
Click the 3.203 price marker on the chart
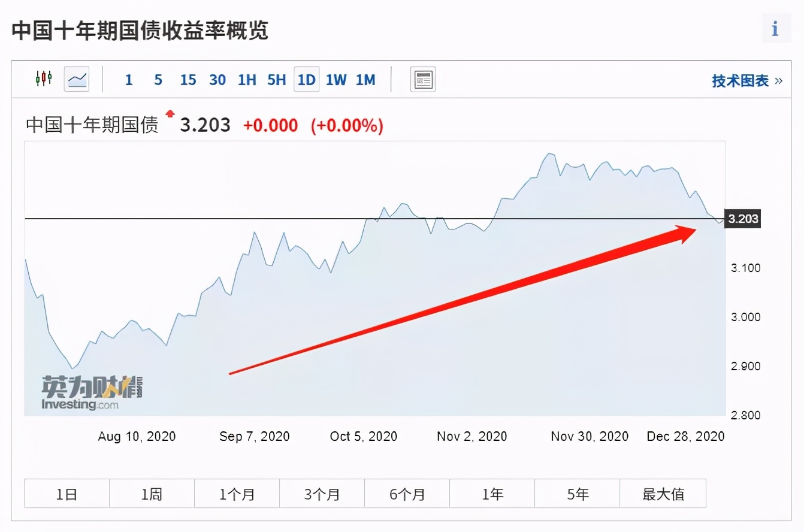tap(742, 219)
